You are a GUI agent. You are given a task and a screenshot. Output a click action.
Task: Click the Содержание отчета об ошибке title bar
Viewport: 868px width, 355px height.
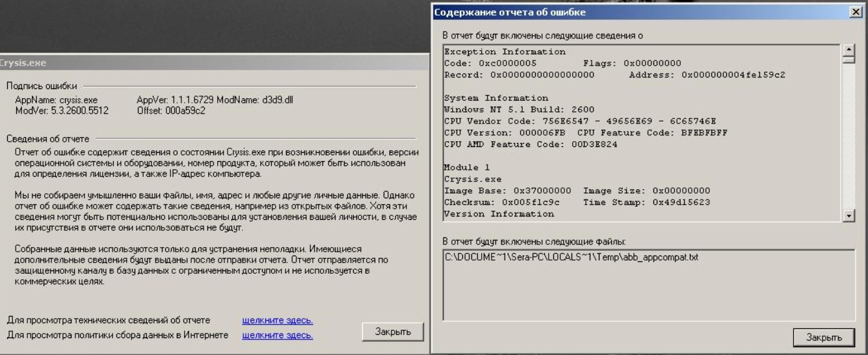[648, 12]
